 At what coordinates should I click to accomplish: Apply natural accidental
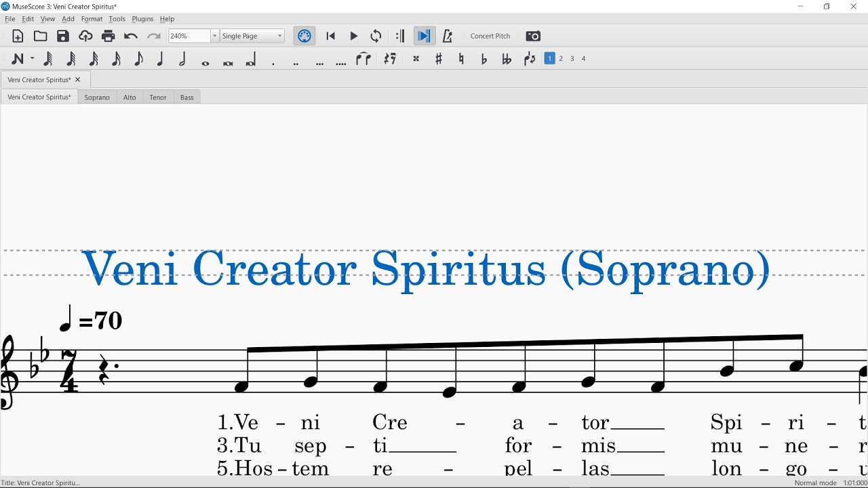click(461, 59)
